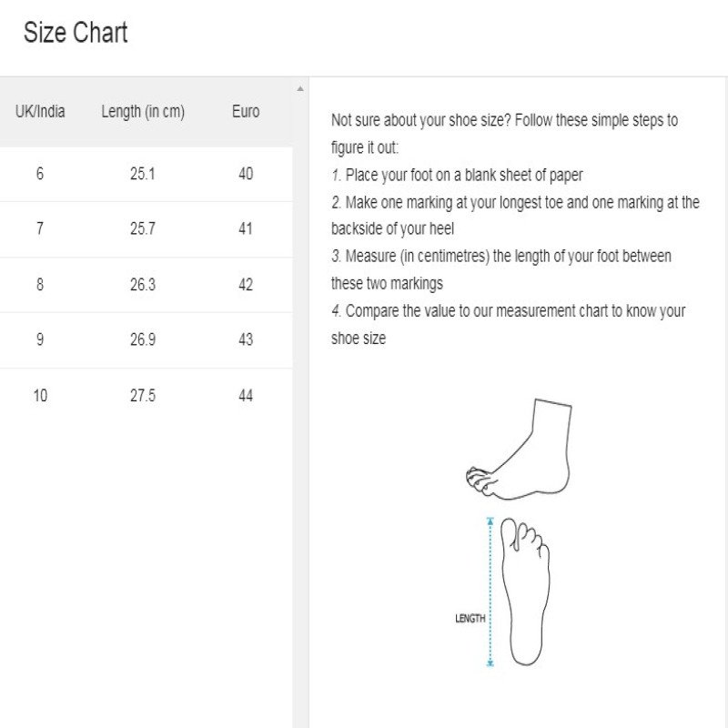Click the 25.1 length value
Viewport: 728px width, 728px height.
(x=143, y=174)
